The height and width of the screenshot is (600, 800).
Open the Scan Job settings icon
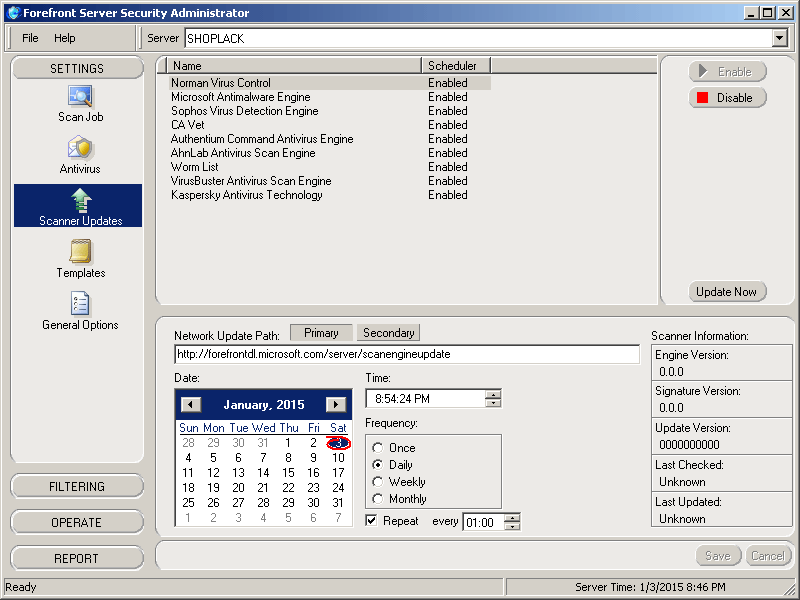80,104
